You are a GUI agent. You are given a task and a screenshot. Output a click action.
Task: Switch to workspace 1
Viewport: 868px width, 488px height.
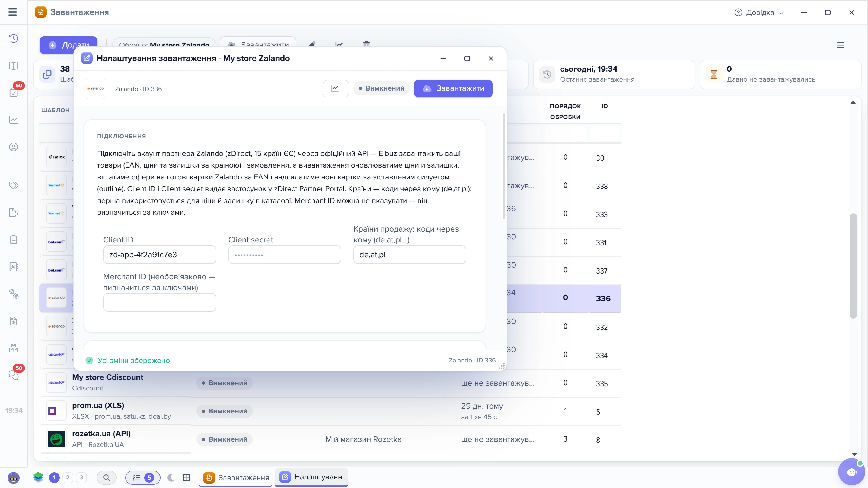[54, 477]
